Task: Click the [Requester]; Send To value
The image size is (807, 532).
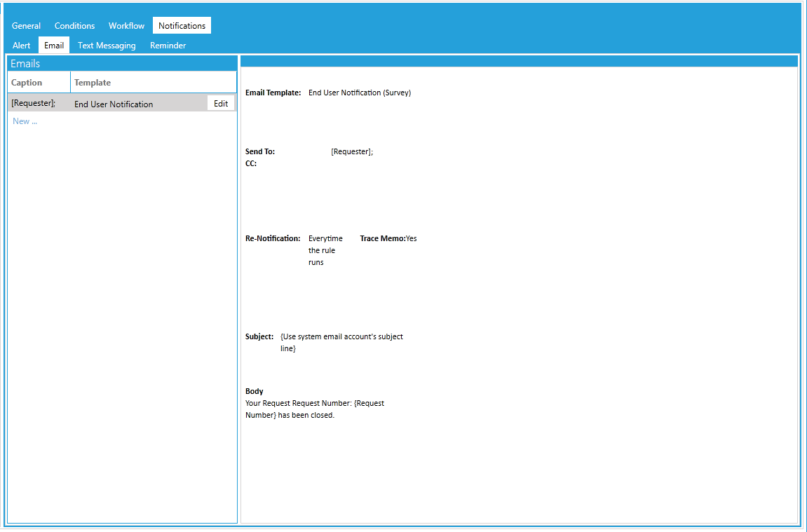Action: point(352,152)
